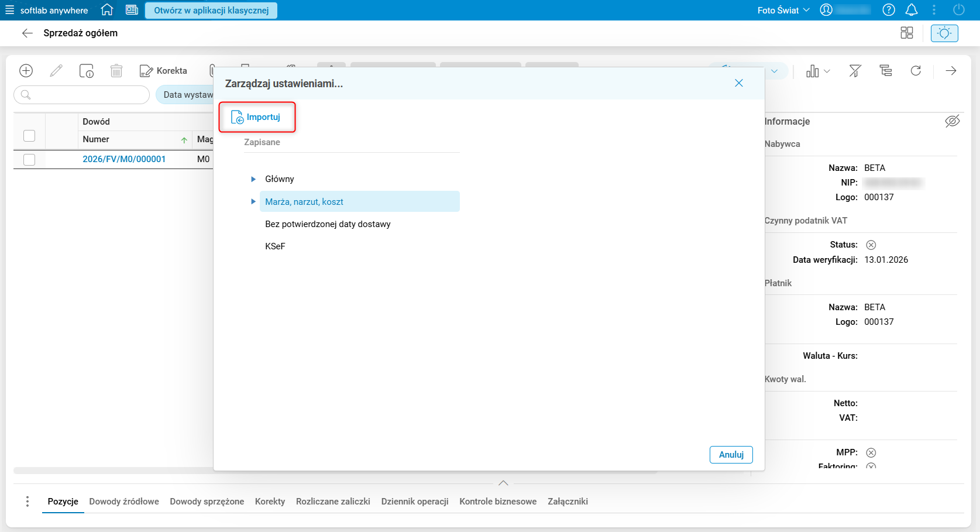The image size is (980, 532).
Task: Expand the chart icon dropdown arrow
Action: 827,71
